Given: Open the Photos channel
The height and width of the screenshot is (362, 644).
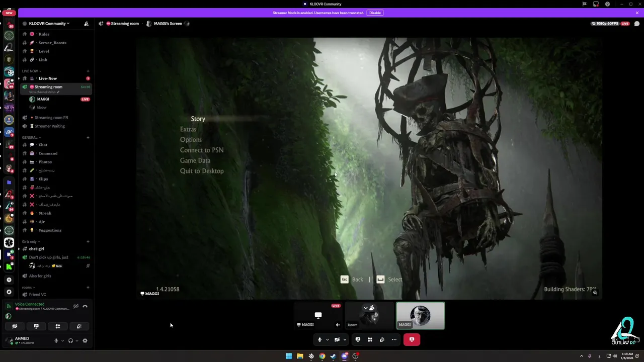Looking at the screenshot, I should pos(55,162).
